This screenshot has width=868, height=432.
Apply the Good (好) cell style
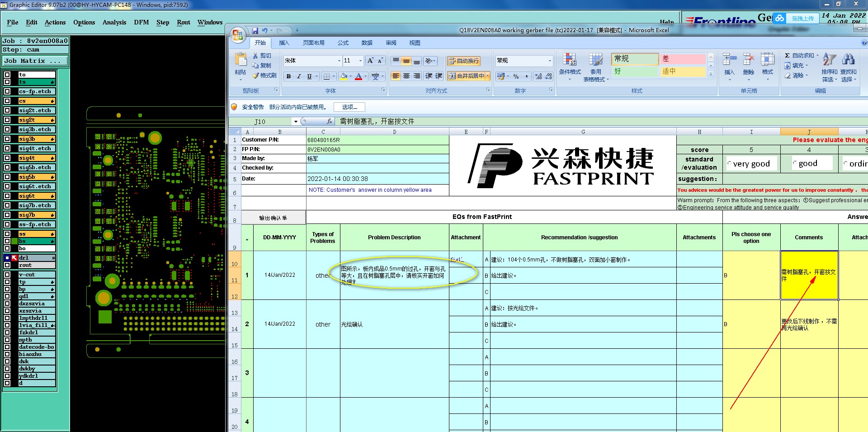(635, 71)
